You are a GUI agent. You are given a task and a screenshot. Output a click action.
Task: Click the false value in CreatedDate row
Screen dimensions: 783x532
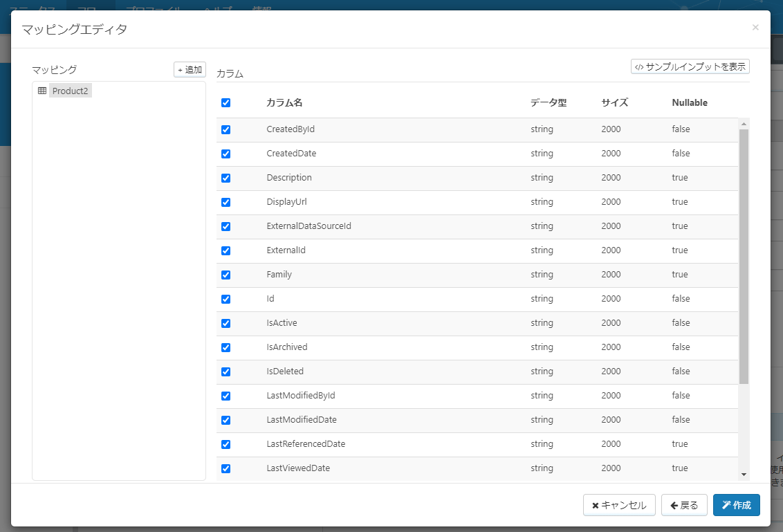pyautogui.click(x=681, y=154)
